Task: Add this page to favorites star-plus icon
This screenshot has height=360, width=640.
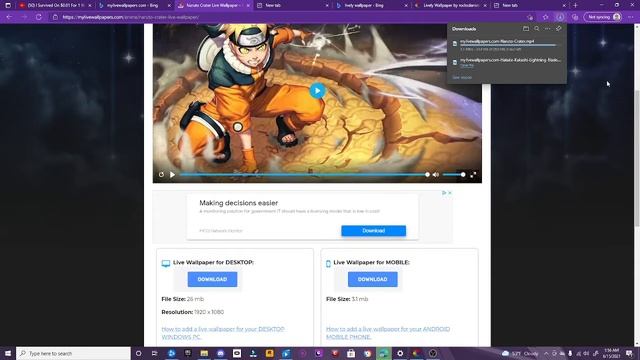Action: coord(530,17)
